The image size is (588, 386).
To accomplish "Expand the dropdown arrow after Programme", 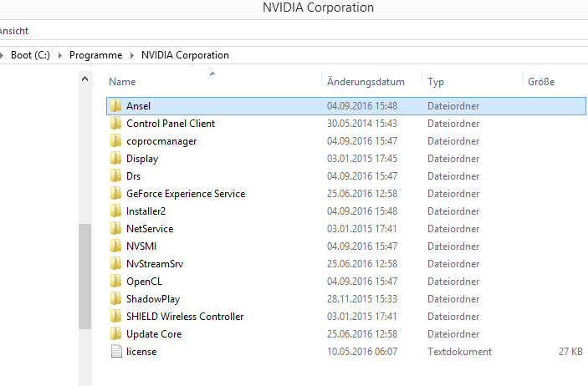I will [131, 55].
